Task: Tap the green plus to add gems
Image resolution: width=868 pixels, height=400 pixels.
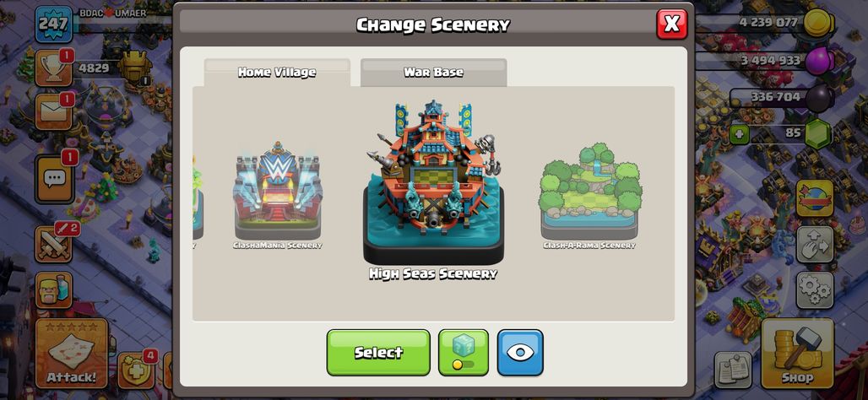Action: (x=739, y=134)
